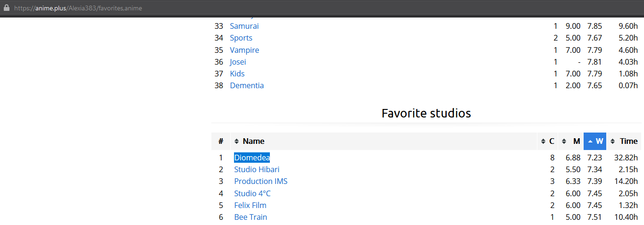The height and width of the screenshot is (225, 644).
Task: Open the Bee Train link
Action: (x=251, y=217)
